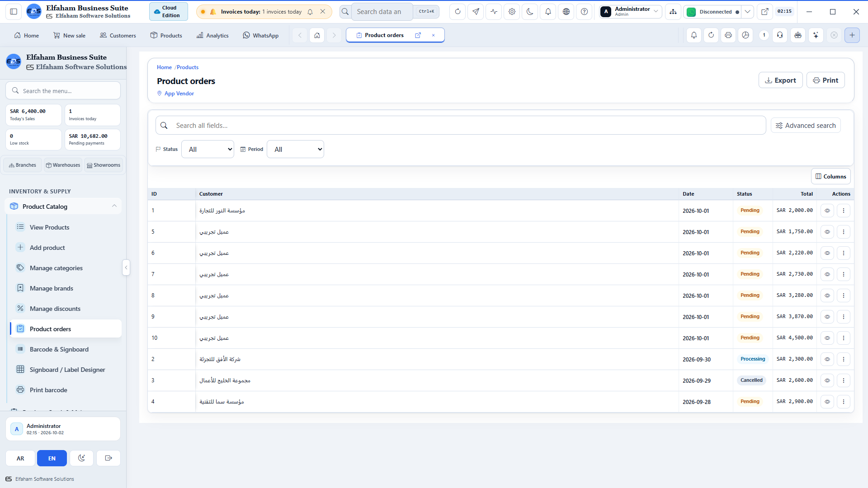Open the Columns chooser
The height and width of the screenshot is (488, 868).
click(831, 176)
